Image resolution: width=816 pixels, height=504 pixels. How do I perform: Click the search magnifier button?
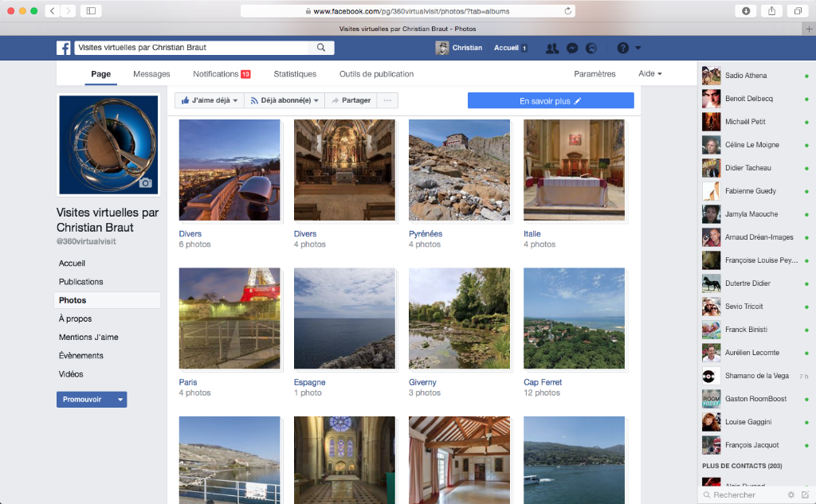321,48
